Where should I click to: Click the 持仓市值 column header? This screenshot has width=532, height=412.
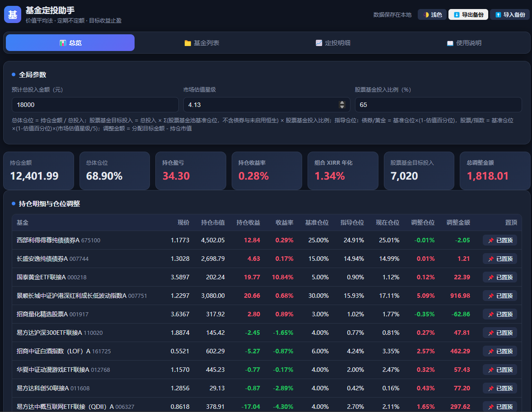click(213, 222)
